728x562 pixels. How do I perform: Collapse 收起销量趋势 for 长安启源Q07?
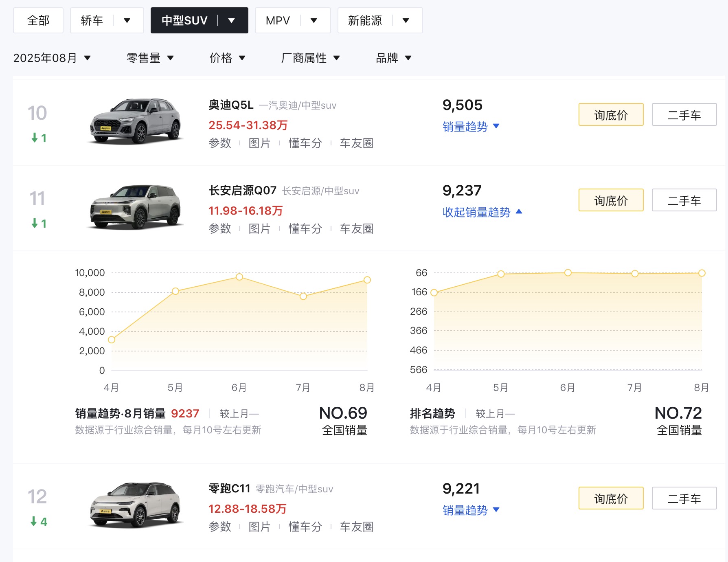(482, 212)
